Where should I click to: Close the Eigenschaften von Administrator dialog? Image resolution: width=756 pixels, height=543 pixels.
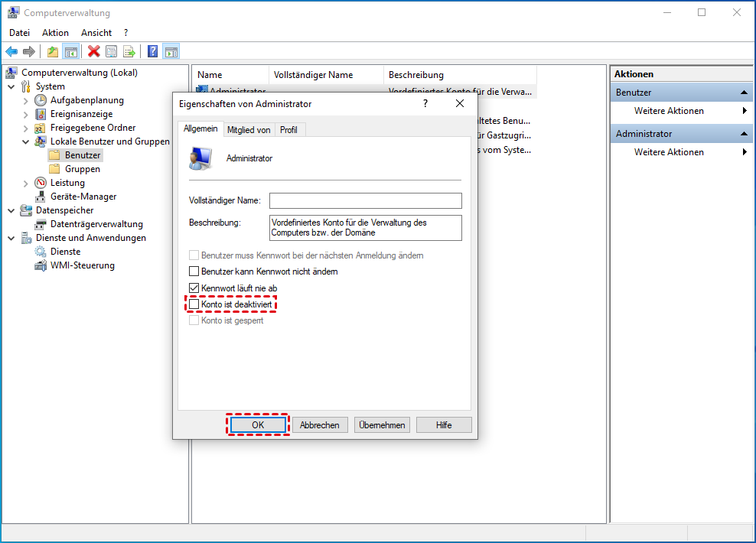[x=460, y=103]
